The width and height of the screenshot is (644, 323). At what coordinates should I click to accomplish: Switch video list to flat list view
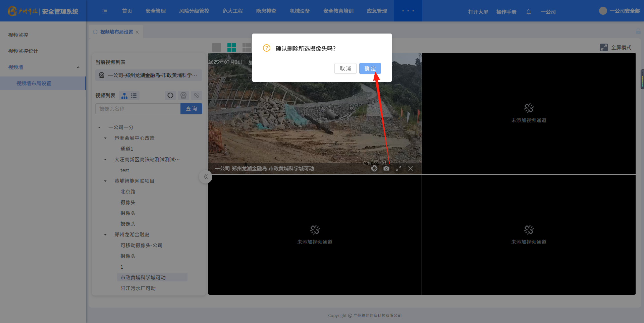click(x=134, y=96)
